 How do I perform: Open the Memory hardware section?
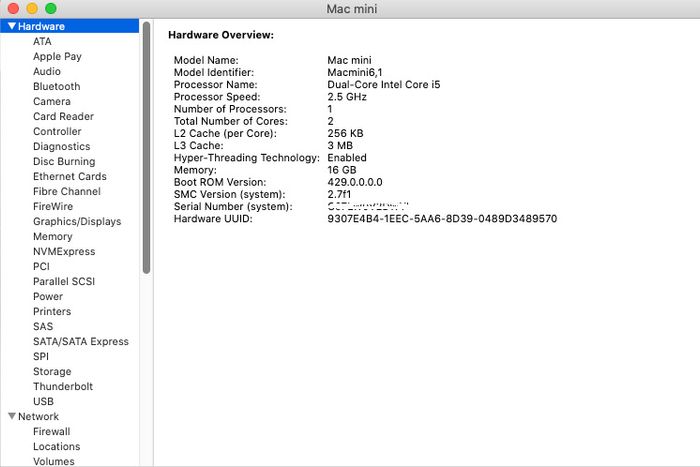[53, 237]
